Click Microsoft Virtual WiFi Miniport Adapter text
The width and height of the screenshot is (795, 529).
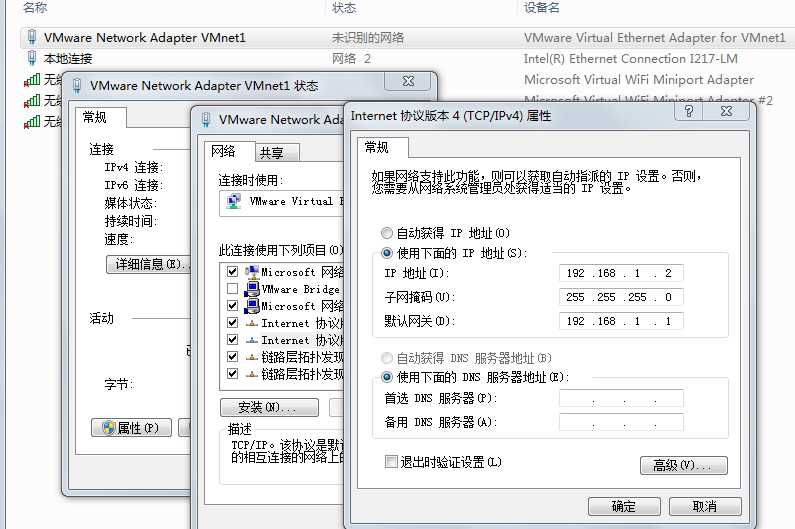[639, 80]
